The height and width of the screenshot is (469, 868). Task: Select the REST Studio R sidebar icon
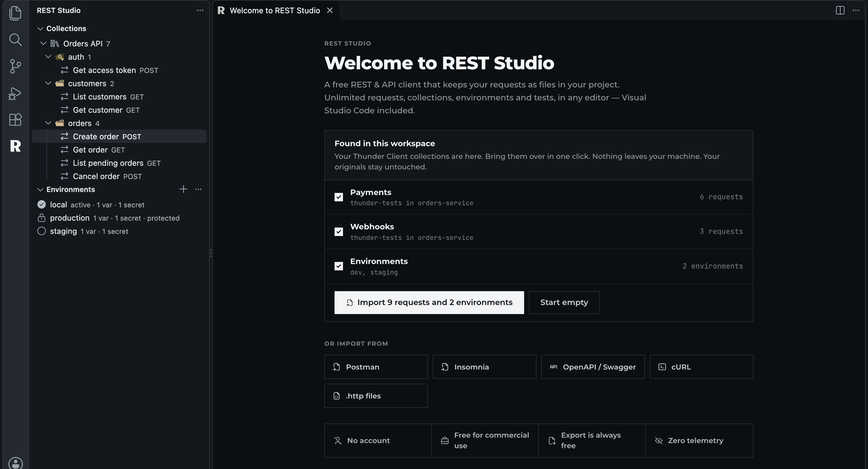coord(15,146)
